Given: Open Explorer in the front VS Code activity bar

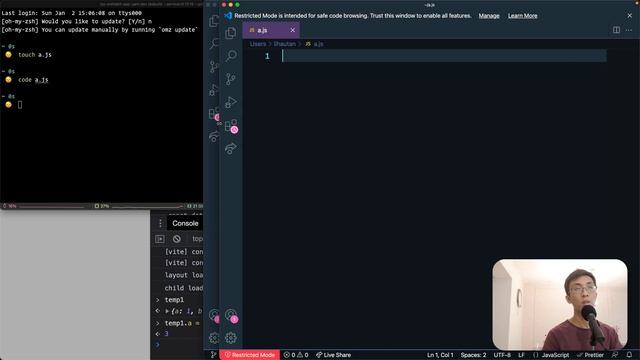Looking at the screenshot, I should 231,33.
